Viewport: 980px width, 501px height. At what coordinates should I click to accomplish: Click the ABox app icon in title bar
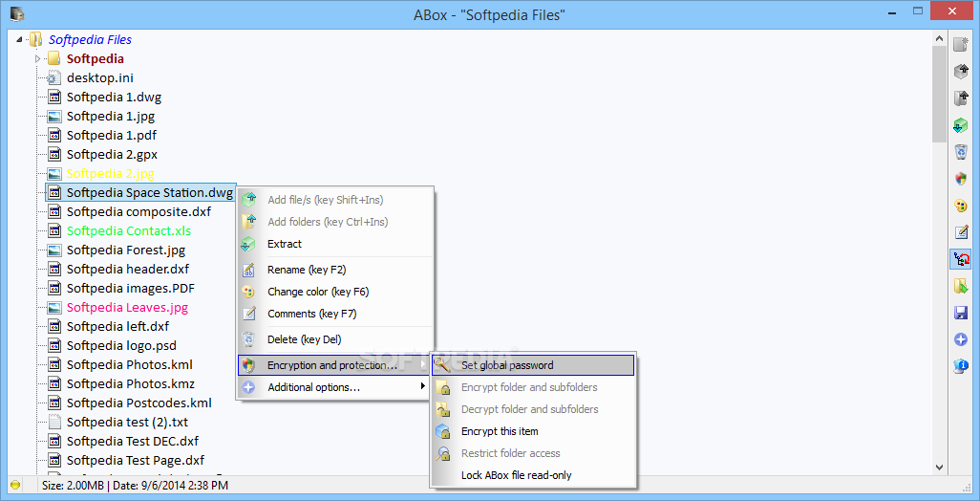coord(17,13)
